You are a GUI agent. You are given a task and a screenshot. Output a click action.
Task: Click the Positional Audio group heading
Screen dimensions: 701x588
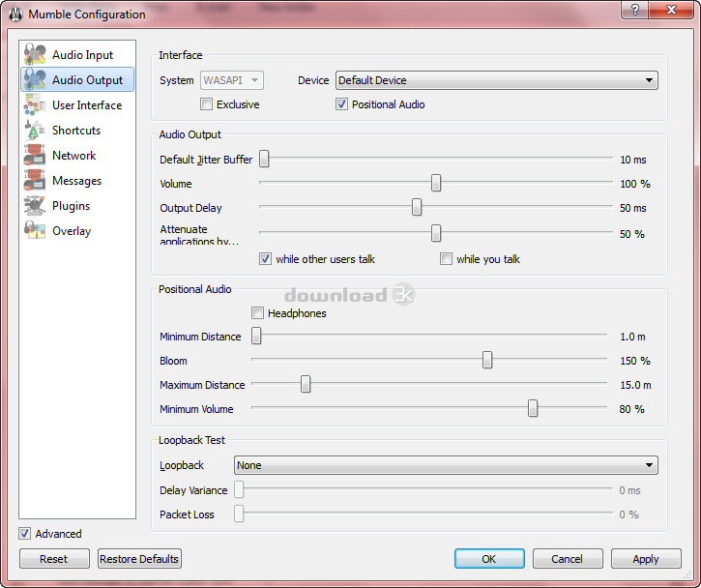point(195,289)
